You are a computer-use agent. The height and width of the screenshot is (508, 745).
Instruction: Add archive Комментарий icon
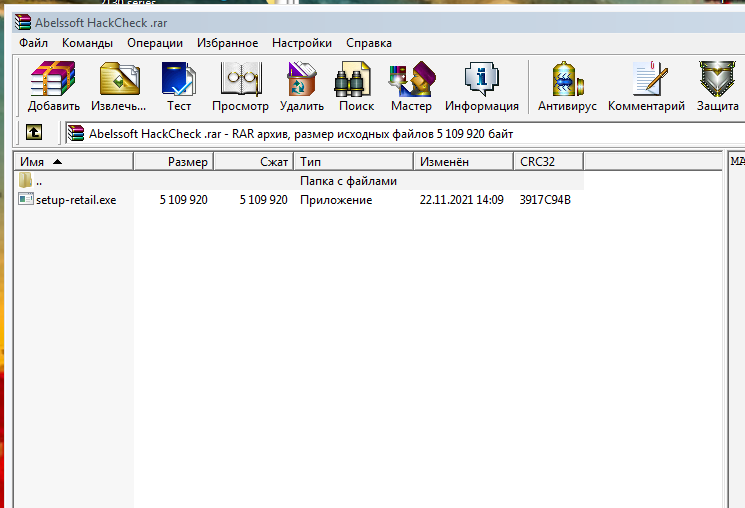[650, 78]
